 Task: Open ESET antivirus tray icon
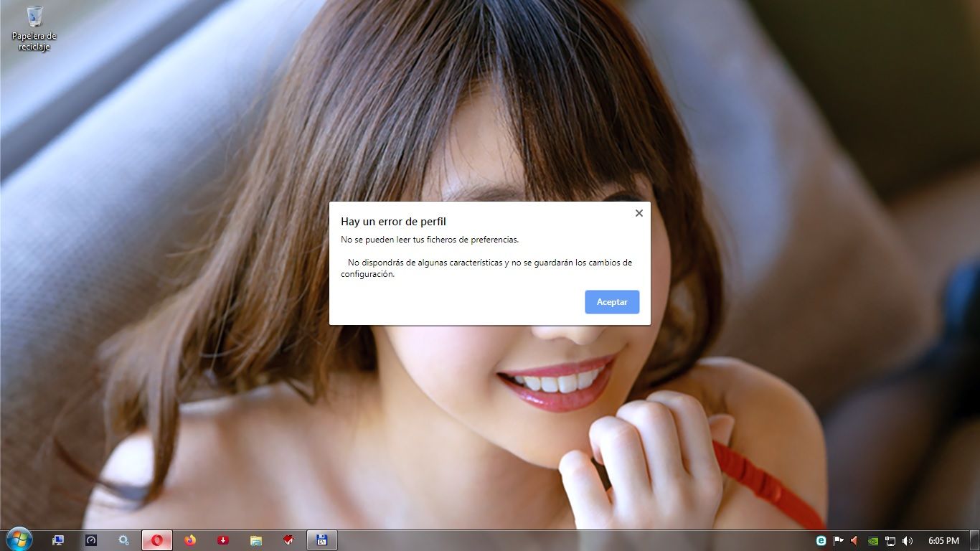[821, 541]
